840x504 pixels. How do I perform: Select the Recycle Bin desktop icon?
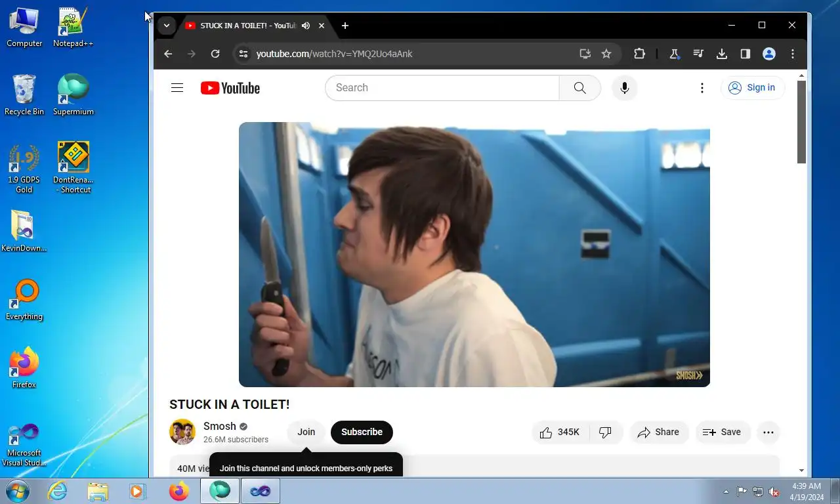point(24,95)
